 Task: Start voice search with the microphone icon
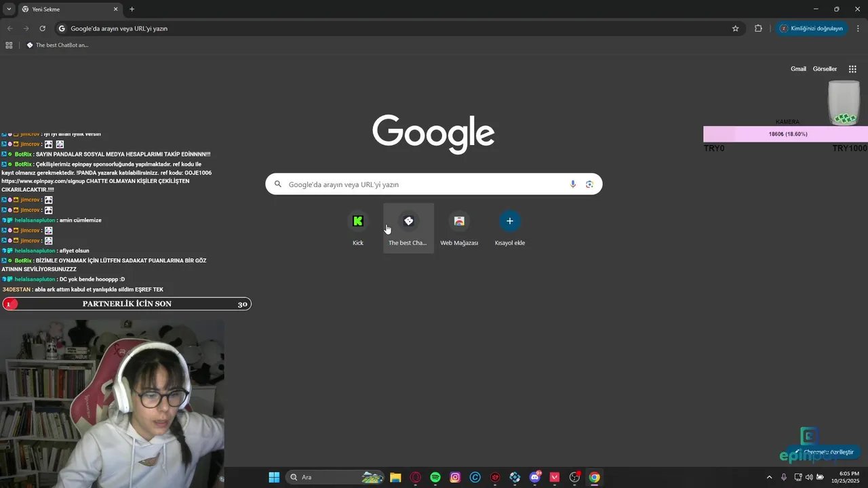(x=573, y=184)
